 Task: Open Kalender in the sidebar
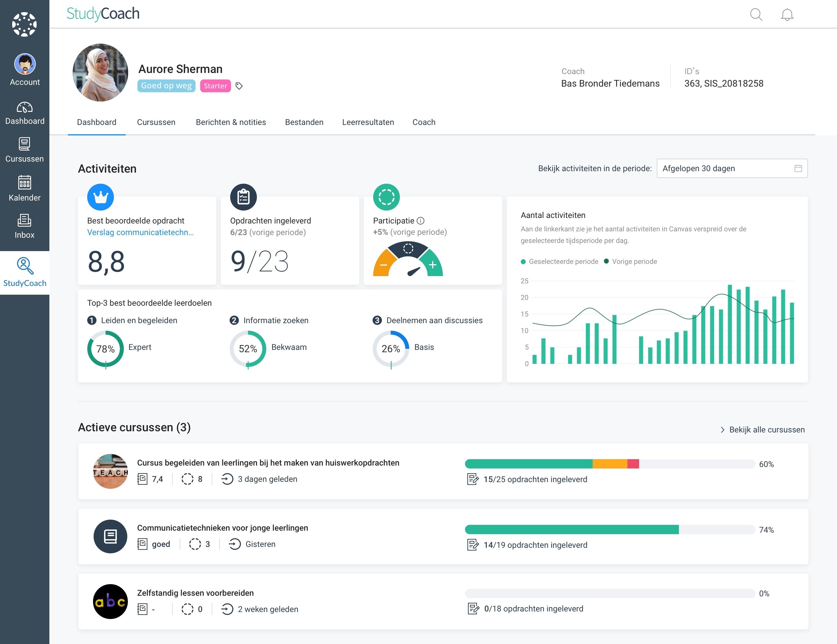pyautogui.click(x=24, y=188)
